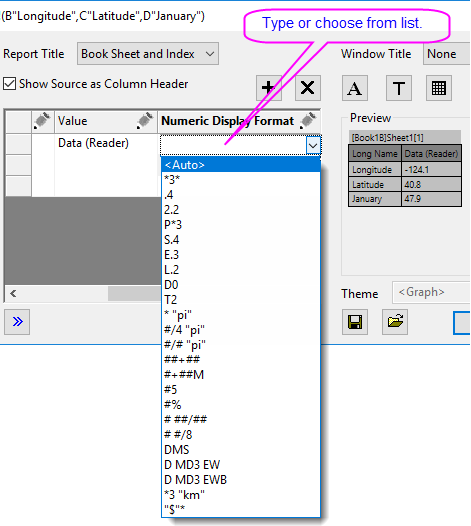
Task: Choose #% percent format option
Action: click(241, 405)
